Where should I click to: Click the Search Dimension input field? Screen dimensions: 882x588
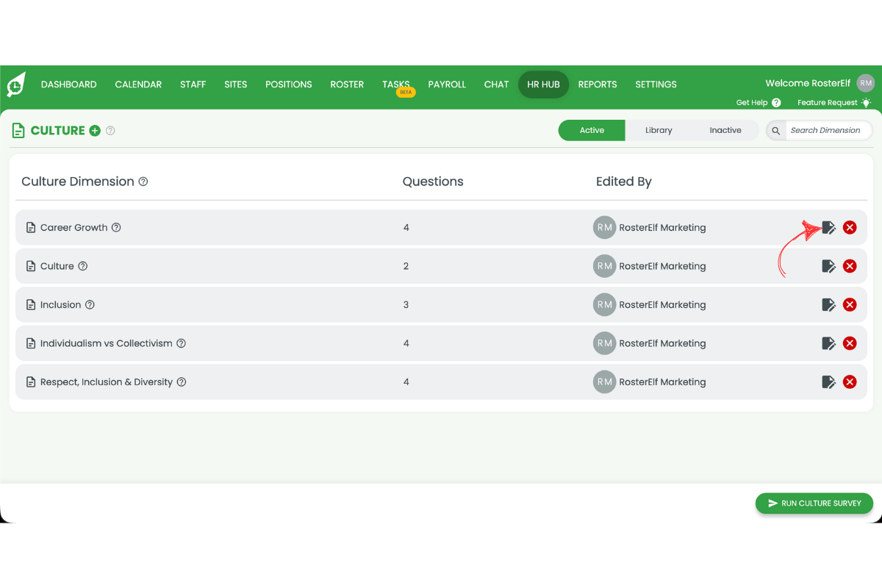point(825,130)
